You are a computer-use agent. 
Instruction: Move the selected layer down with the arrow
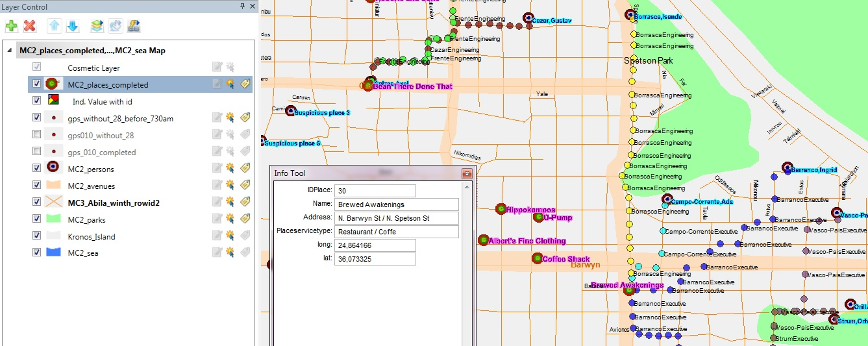tap(73, 26)
